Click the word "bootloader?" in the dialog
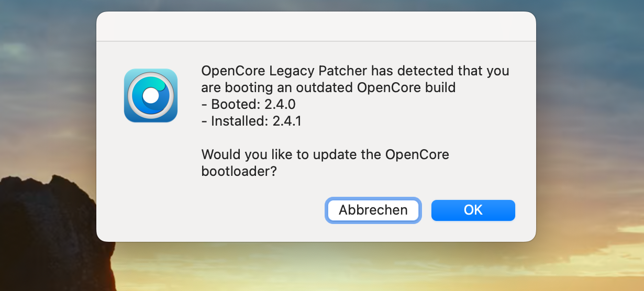The width and height of the screenshot is (644, 291). tap(239, 171)
